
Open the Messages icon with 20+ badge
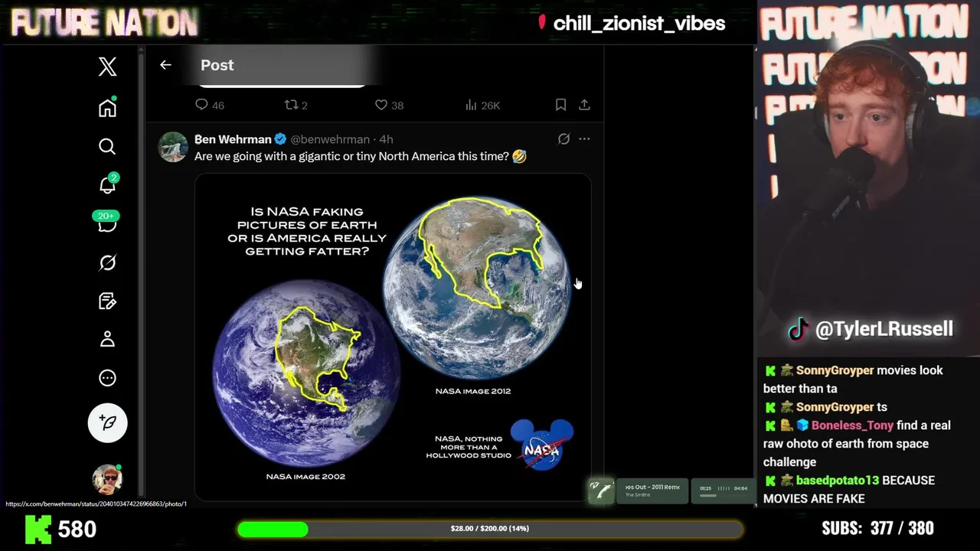pos(107,223)
